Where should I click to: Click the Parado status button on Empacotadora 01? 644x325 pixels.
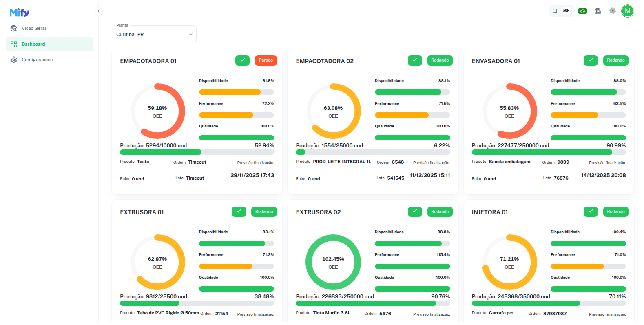click(266, 60)
